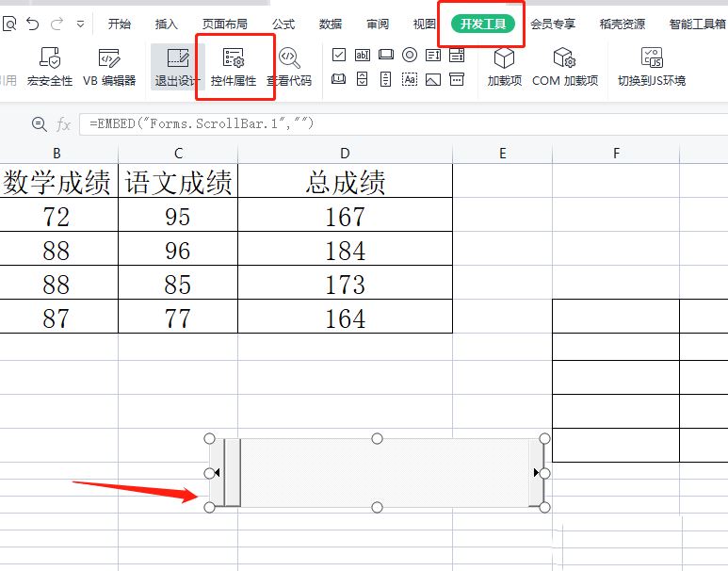Screen dimensions: 728x571
Task: Select cell with value 77
Action: [x=178, y=317]
